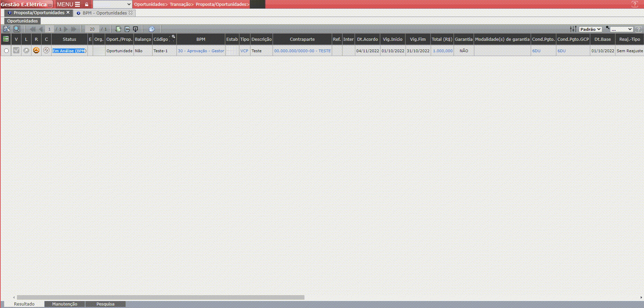Switch to the BPM - Oportunidades tab
The image size is (644, 308).
click(x=104, y=13)
